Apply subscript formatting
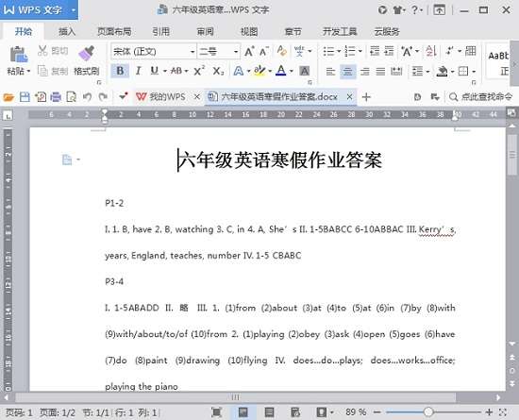Viewport: 519px width, 420px height. point(218,71)
